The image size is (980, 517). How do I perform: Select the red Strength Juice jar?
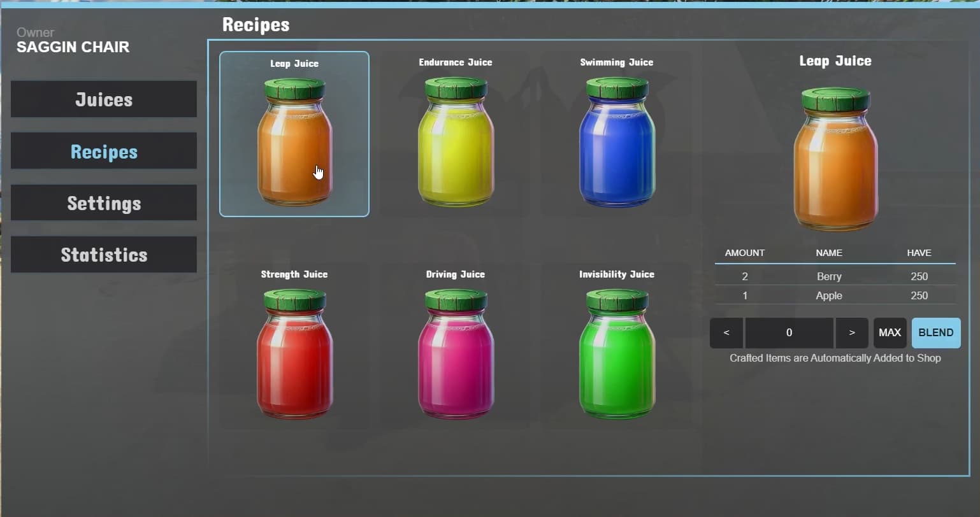click(x=294, y=353)
